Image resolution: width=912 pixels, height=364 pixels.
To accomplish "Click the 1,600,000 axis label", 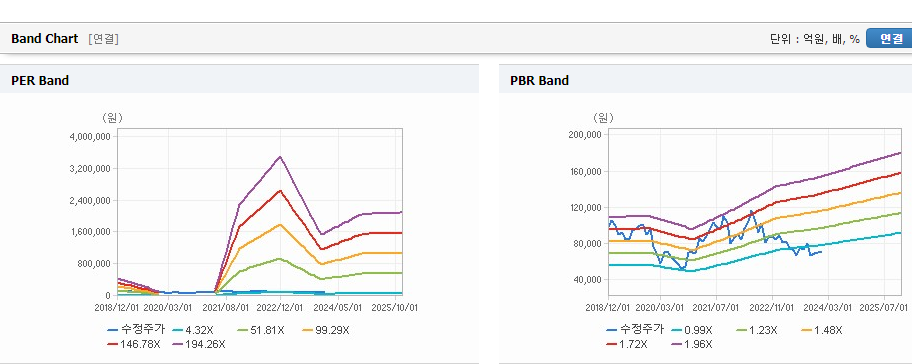I will point(90,232).
